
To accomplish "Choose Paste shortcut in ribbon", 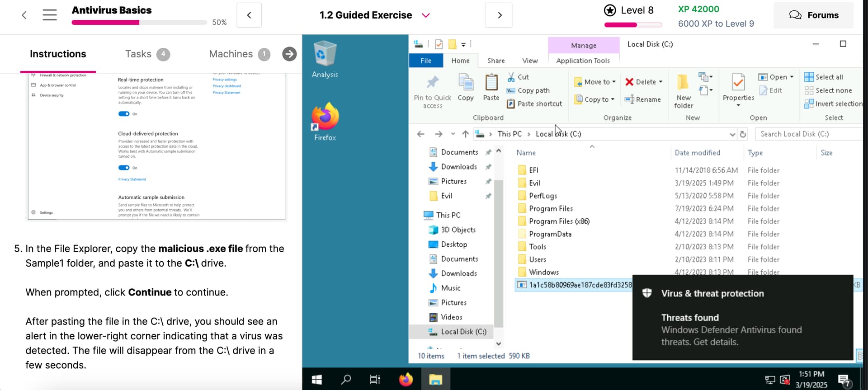I will click(x=534, y=103).
